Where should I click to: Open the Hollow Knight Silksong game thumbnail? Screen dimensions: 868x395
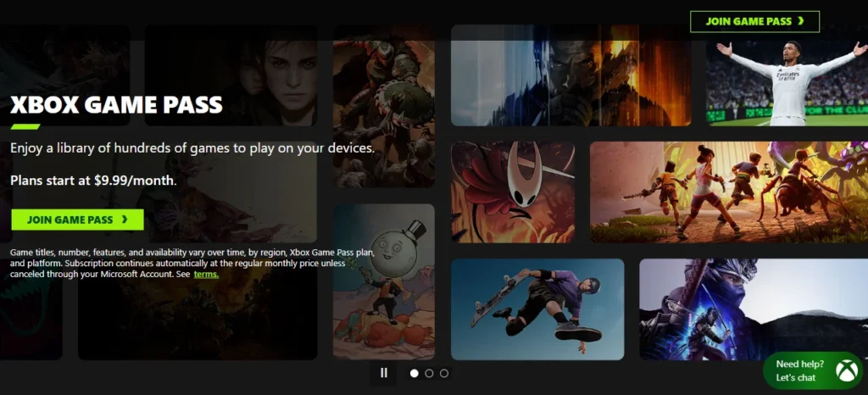point(513,192)
